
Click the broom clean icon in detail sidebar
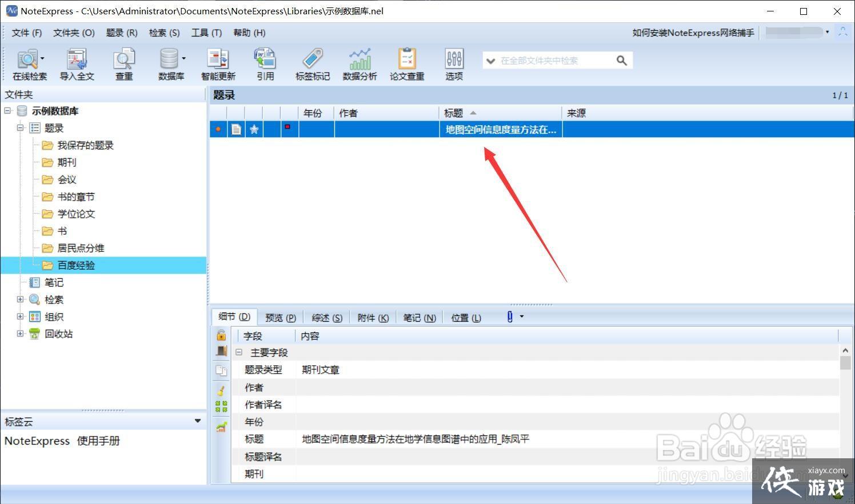pos(221,390)
